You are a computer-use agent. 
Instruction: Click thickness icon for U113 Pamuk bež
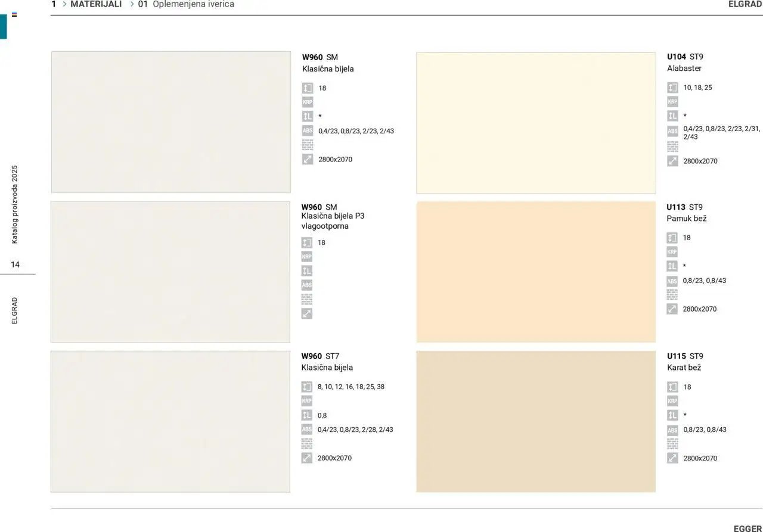(672, 238)
